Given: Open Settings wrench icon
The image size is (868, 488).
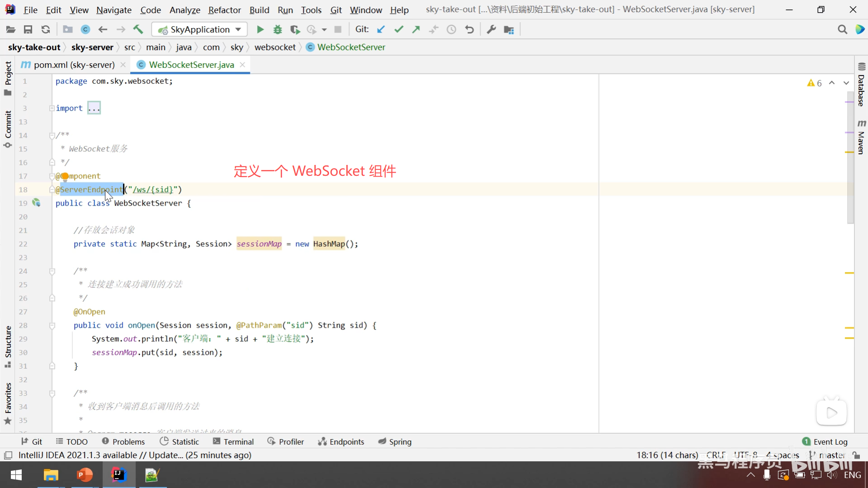Looking at the screenshot, I should click(491, 29).
